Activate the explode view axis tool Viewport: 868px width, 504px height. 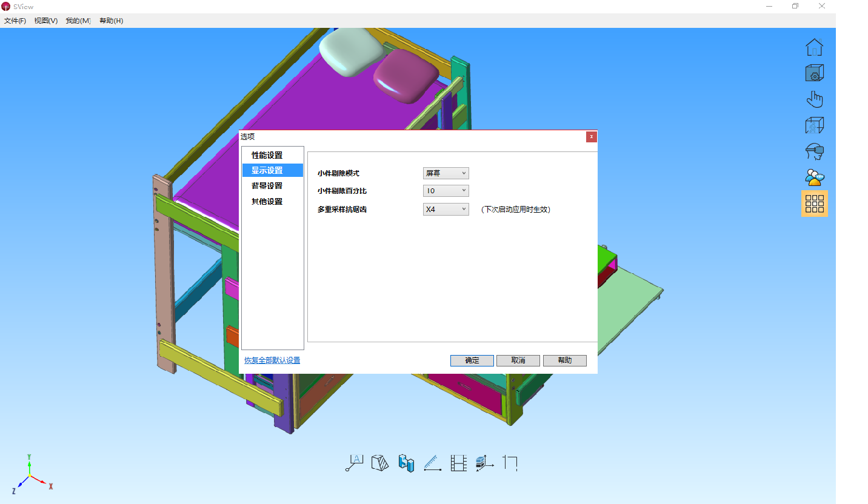click(484, 463)
